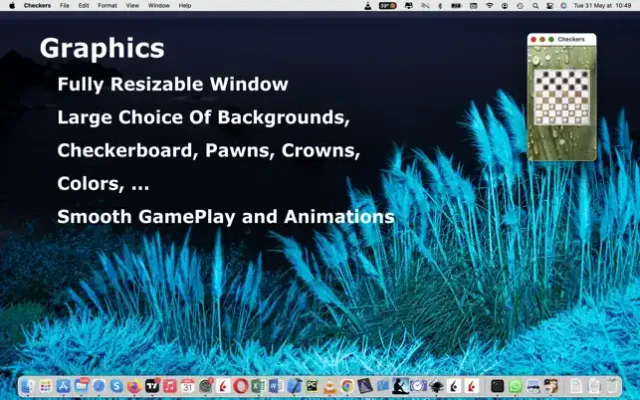The height and width of the screenshot is (400, 640).
Task: Open the App Store dock icon
Action: 63,386
